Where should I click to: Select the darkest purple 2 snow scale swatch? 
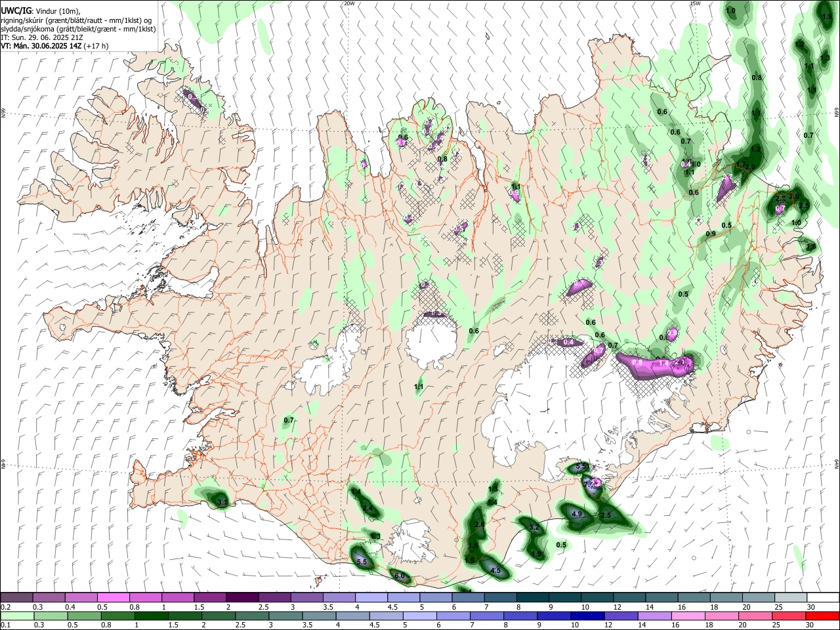point(241,598)
